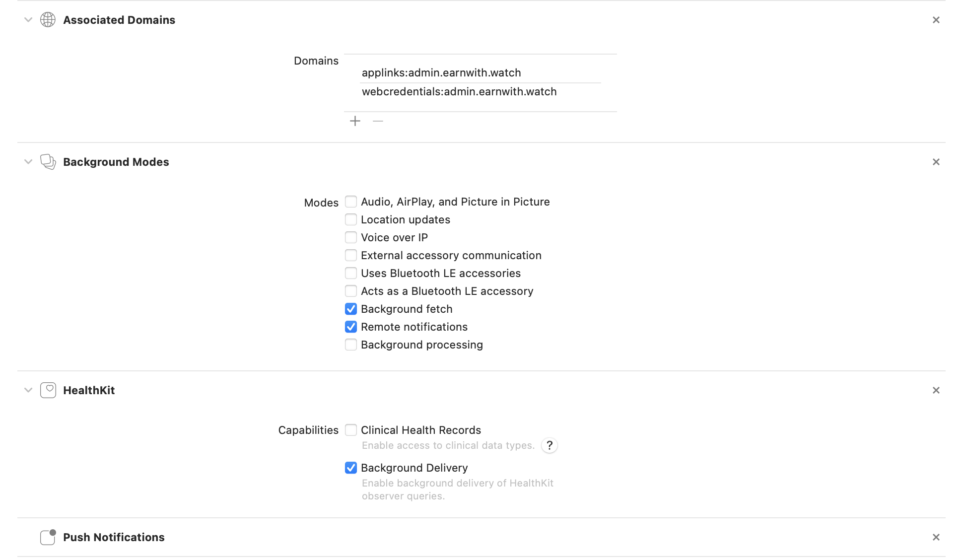963x560 pixels.
Task: Select the applinks:admin.earnwith.watch domain field
Action: click(441, 72)
